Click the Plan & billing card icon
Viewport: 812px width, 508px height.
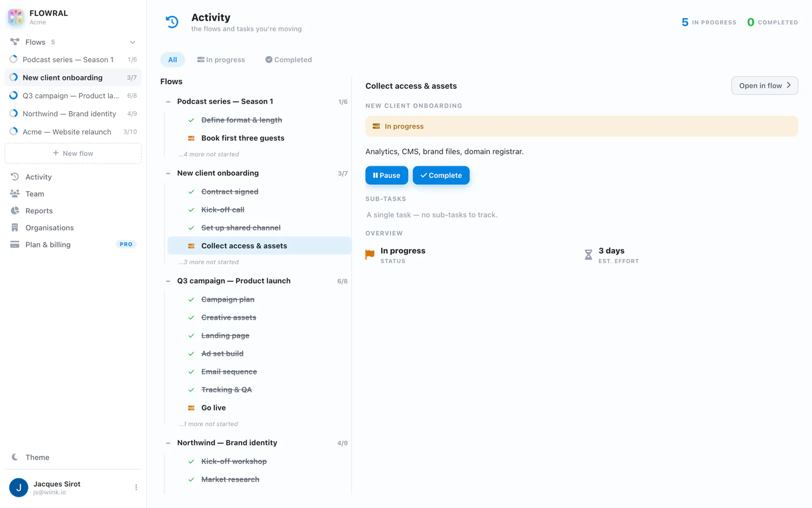tap(15, 244)
